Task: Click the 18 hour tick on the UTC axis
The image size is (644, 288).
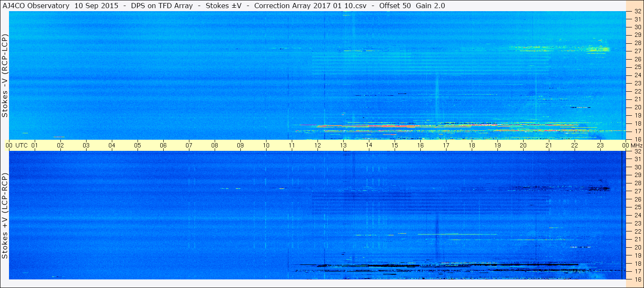Action: pos(472,145)
